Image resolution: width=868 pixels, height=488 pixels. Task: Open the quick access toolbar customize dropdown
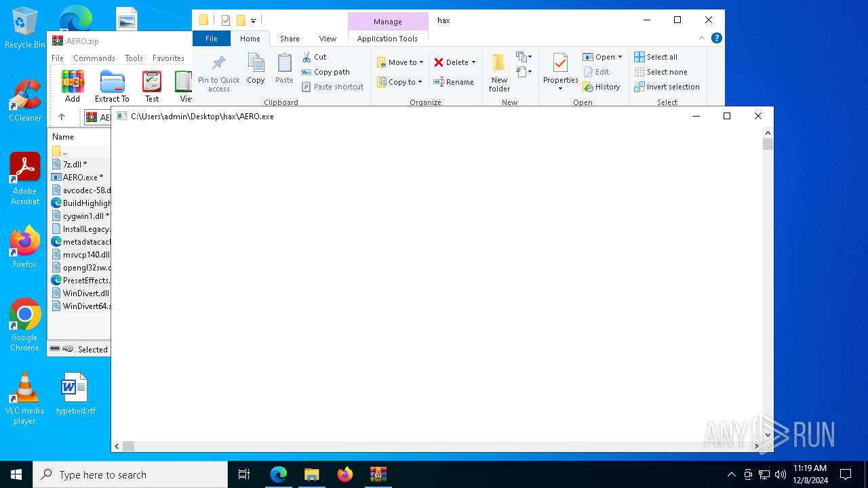pyautogui.click(x=253, y=20)
